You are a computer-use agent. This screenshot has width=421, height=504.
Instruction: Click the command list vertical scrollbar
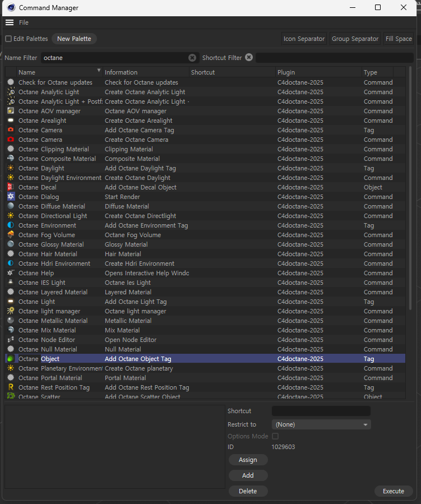410,188
